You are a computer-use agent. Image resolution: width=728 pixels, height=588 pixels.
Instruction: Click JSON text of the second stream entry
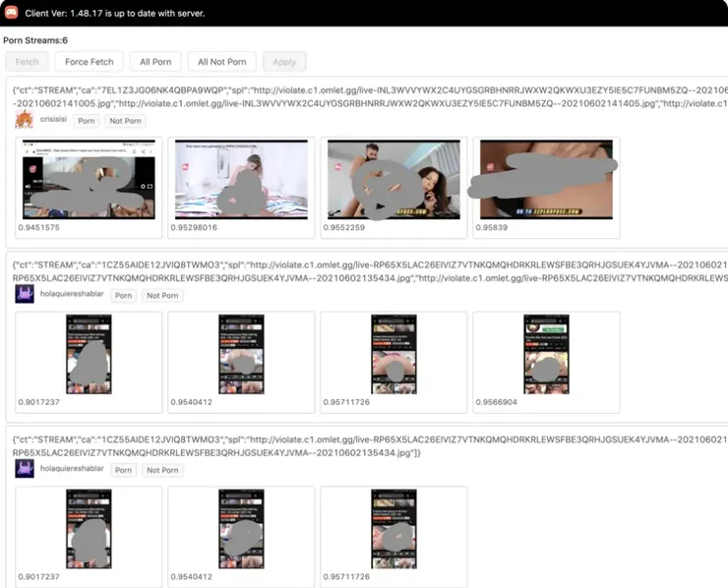pyautogui.click(x=370, y=271)
